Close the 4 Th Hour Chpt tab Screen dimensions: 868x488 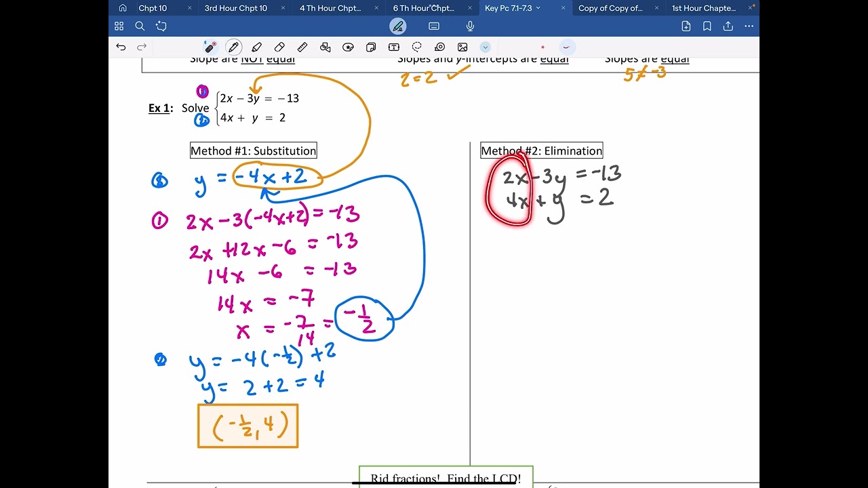[x=376, y=8]
